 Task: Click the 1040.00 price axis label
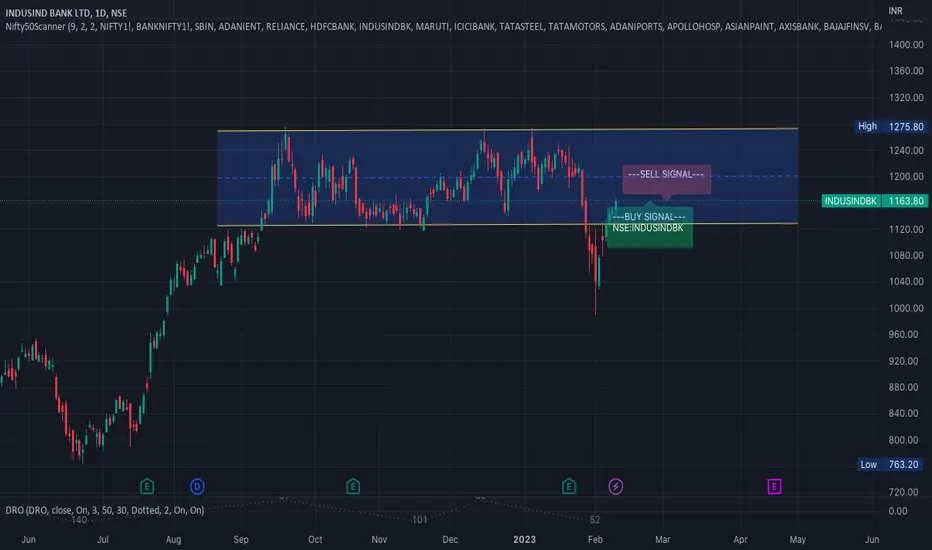[906, 282]
